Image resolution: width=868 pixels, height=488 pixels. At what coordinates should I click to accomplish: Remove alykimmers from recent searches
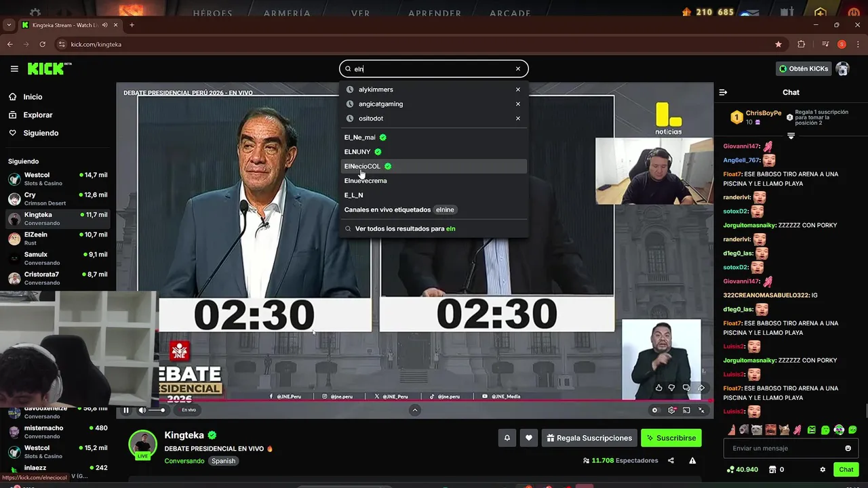pos(518,89)
